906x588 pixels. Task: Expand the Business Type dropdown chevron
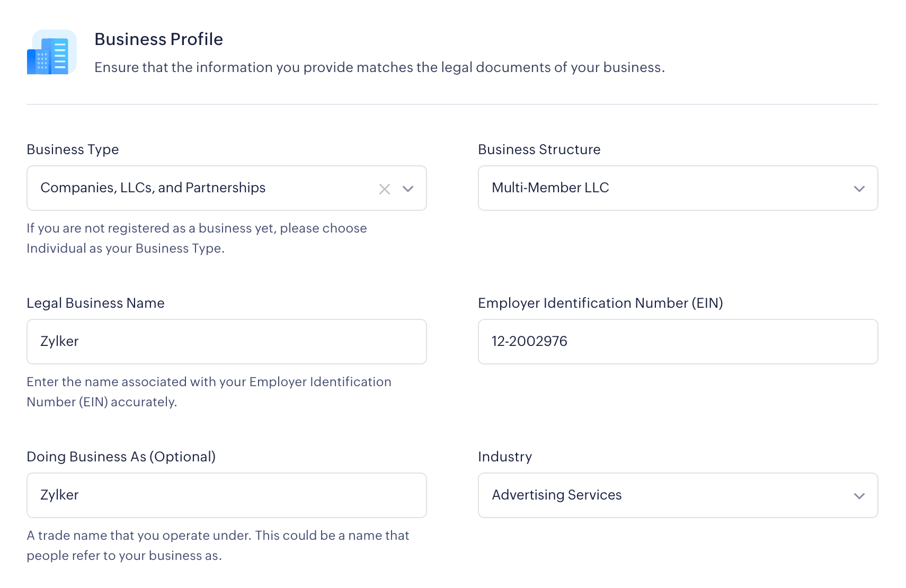click(408, 189)
